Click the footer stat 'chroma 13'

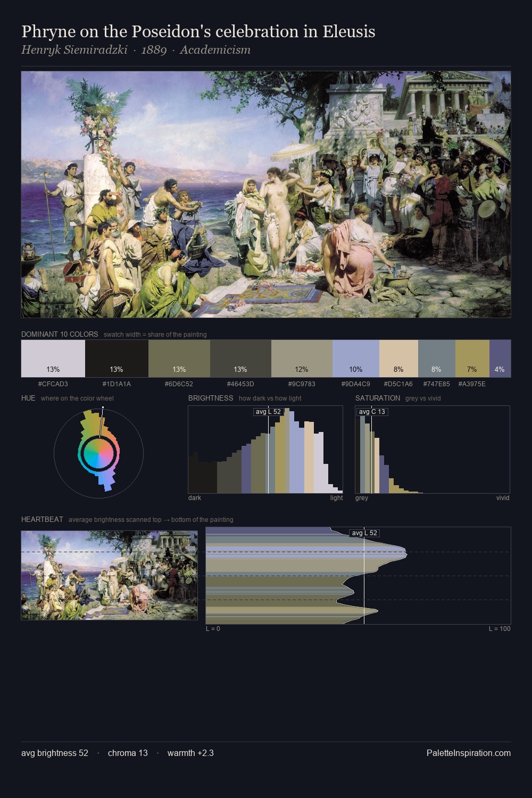pyautogui.click(x=128, y=753)
